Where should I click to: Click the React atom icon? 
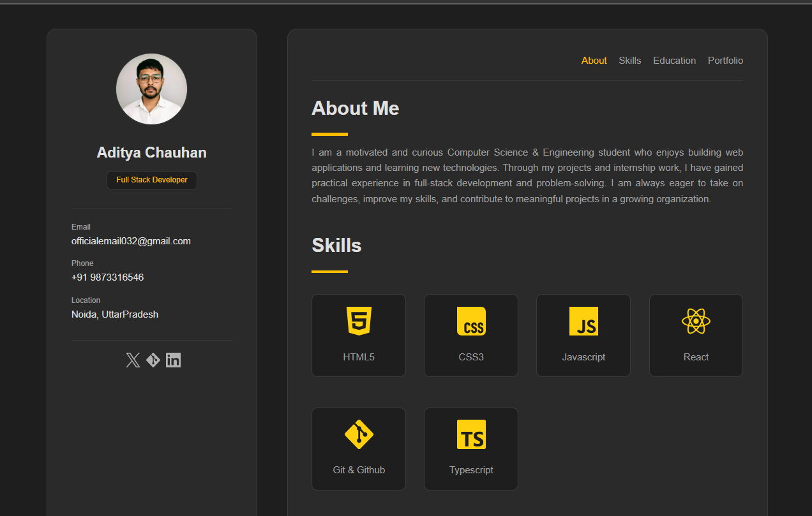pyautogui.click(x=696, y=321)
